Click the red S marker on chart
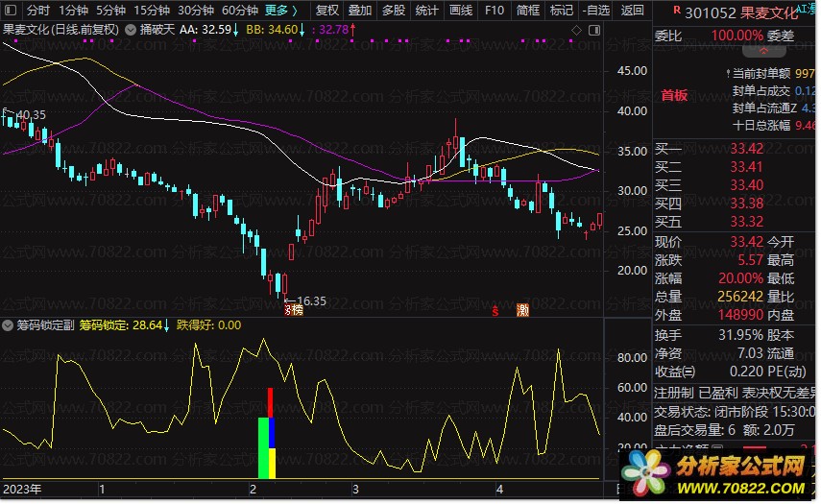 pos(495,311)
